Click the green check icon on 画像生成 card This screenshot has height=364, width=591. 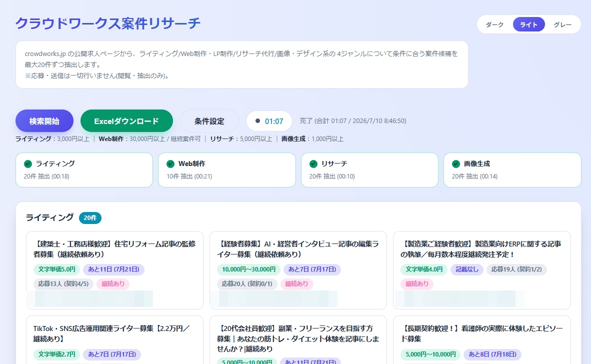coord(455,163)
